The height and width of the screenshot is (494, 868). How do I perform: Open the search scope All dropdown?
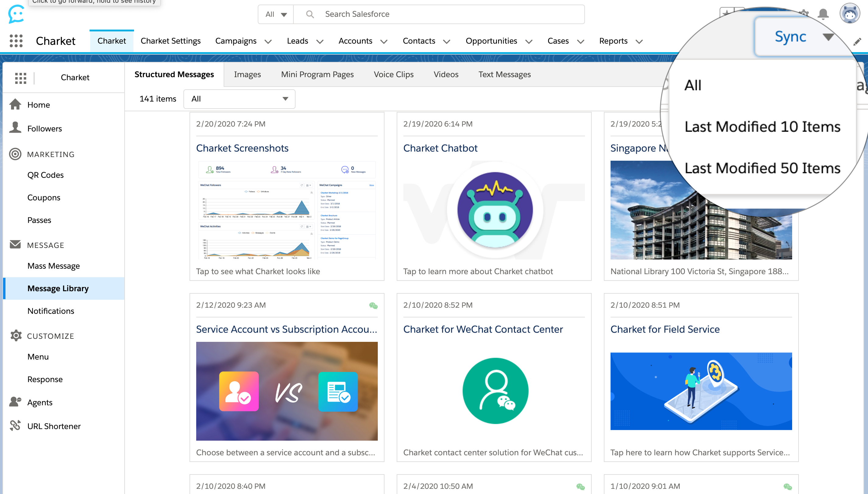275,14
